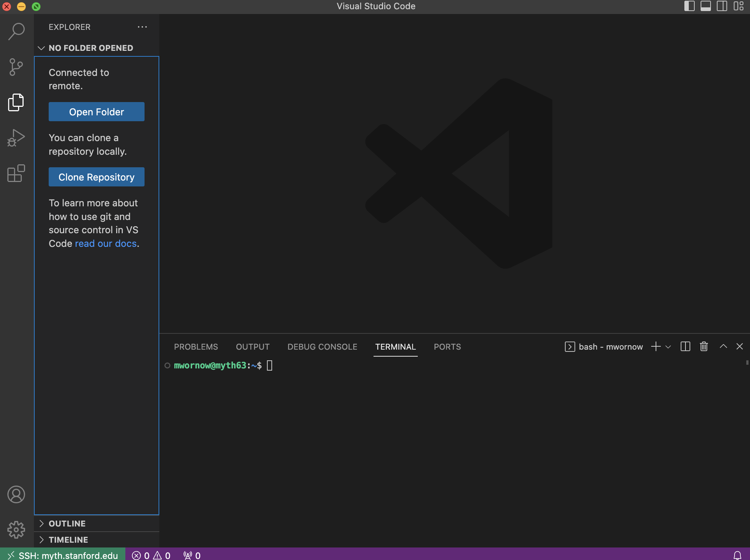The height and width of the screenshot is (560, 750).
Task: Switch to the PORTS tab
Action: pos(448,347)
